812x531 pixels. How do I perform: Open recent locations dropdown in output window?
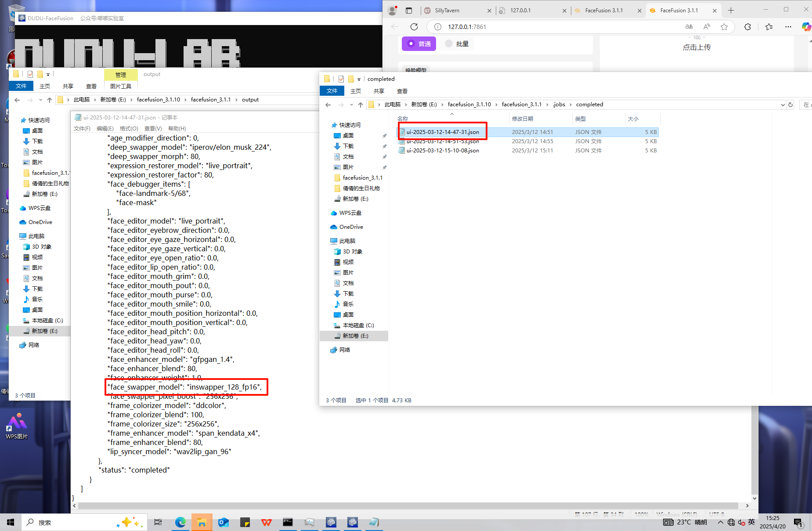40,100
